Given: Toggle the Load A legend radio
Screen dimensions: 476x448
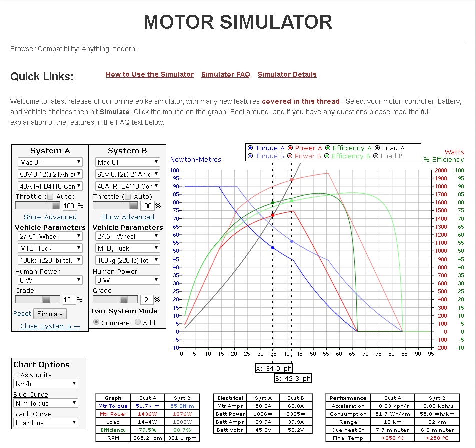Looking at the screenshot, I should (377, 148).
